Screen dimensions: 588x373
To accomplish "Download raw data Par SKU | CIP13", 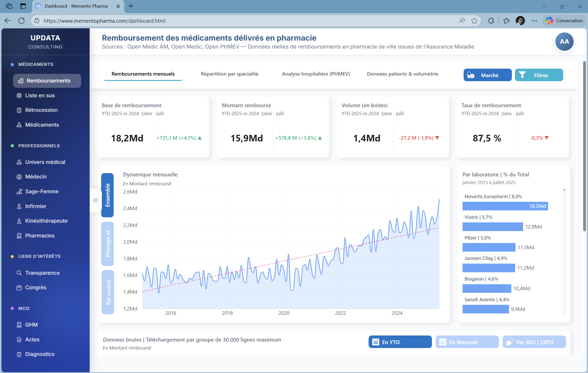I will coord(534,342).
